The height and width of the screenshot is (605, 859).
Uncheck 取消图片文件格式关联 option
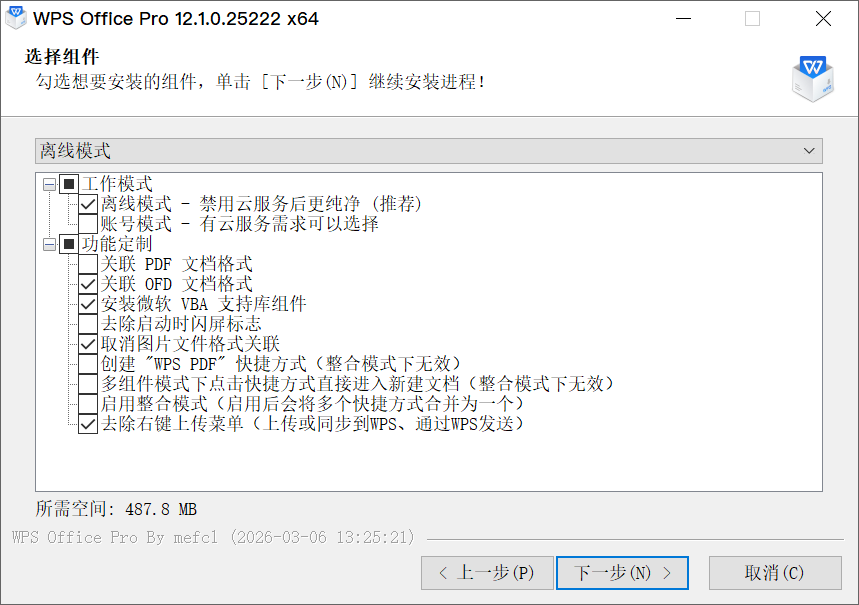(88, 344)
